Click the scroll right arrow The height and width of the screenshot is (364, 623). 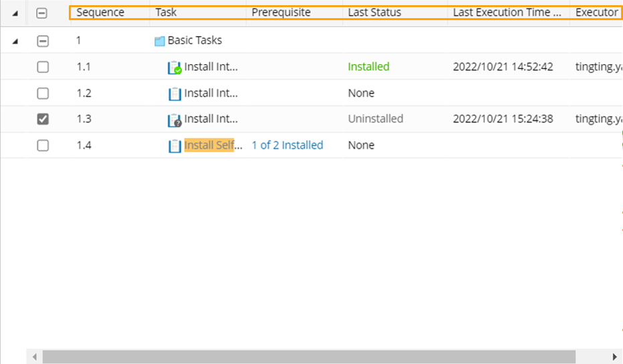click(615, 357)
